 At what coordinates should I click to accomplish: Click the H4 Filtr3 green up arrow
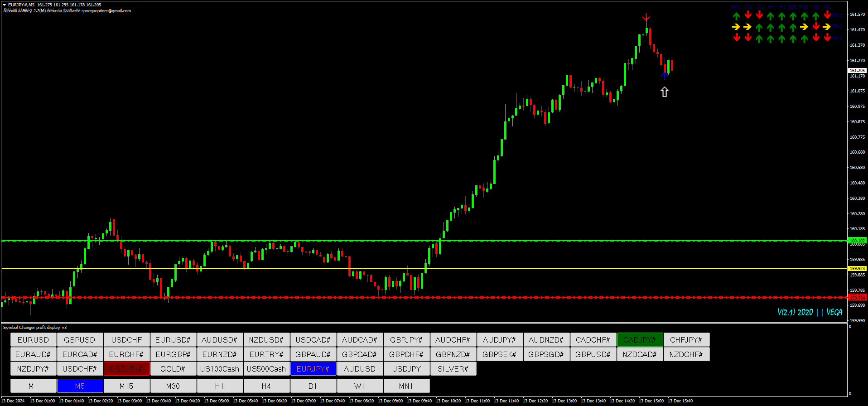click(771, 39)
